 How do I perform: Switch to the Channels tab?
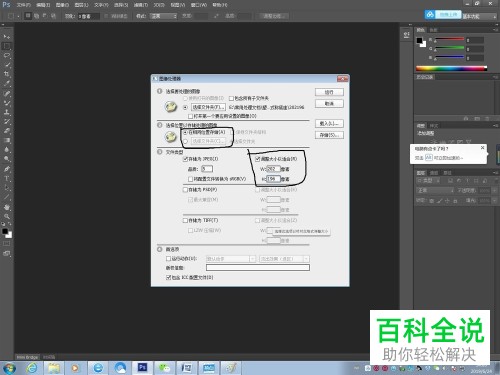434,173
